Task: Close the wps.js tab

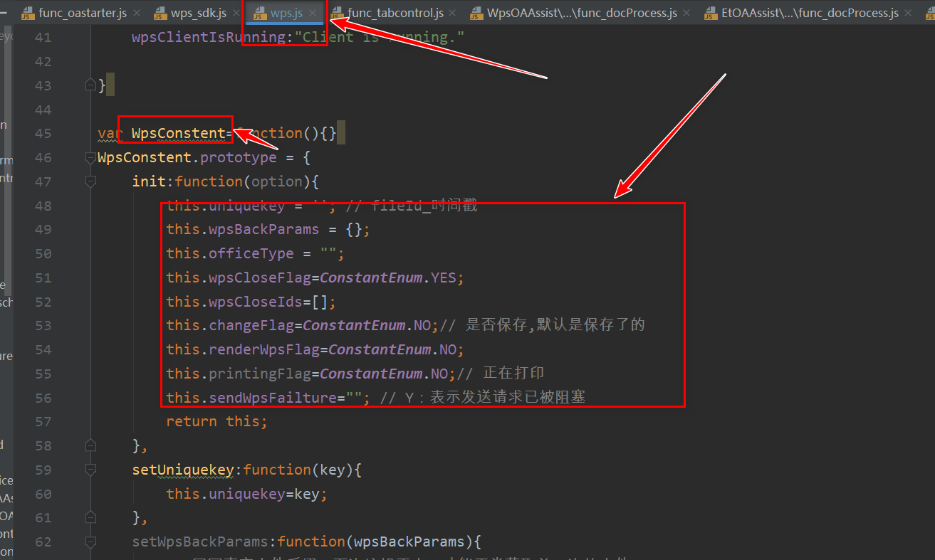Action: 313,13
